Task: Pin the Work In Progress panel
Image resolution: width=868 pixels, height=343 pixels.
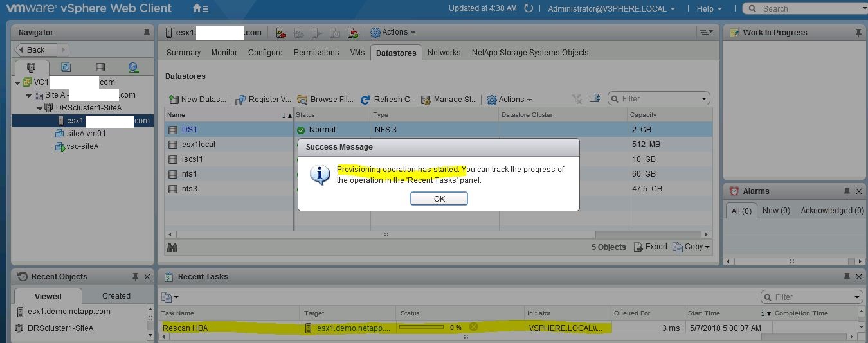Action: (x=858, y=32)
